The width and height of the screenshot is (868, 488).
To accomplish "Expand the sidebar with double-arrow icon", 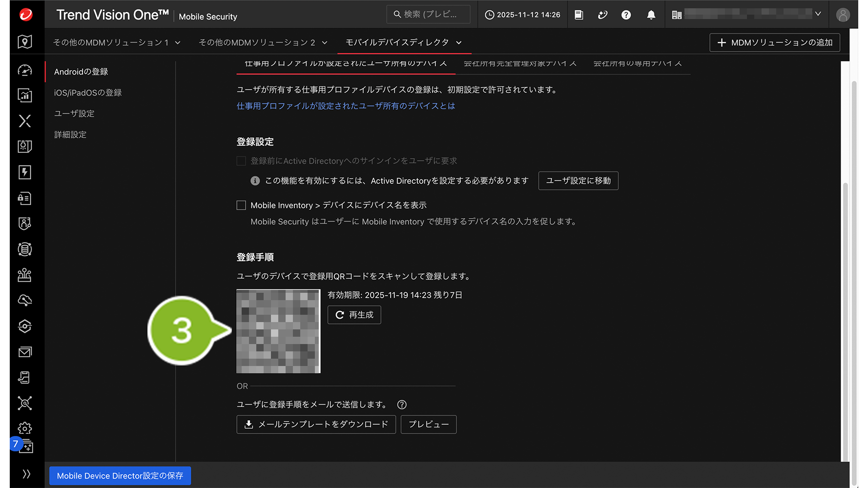I will (26, 474).
